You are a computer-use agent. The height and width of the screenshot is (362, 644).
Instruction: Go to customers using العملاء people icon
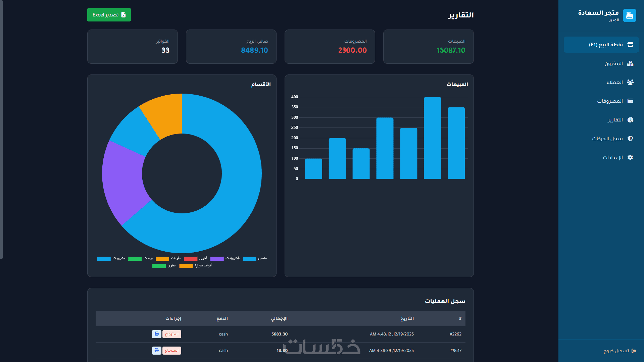coord(630,82)
